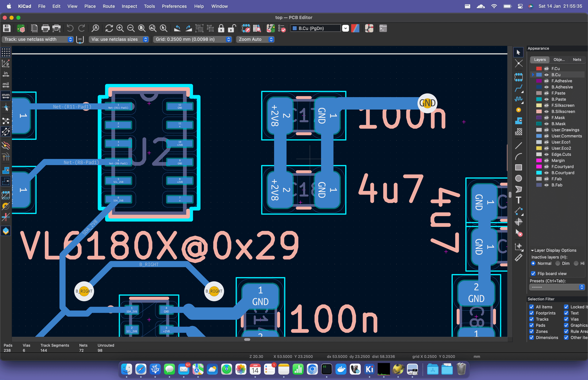Select the Add filled zone tool
This screenshot has width=588, height=380.
point(518,121)
